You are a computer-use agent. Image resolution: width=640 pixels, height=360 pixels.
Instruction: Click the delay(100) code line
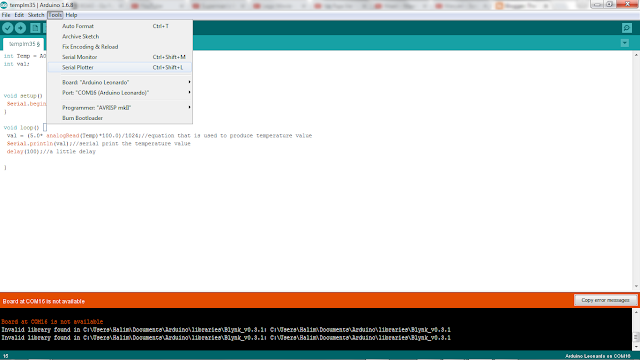pos(51,151)
